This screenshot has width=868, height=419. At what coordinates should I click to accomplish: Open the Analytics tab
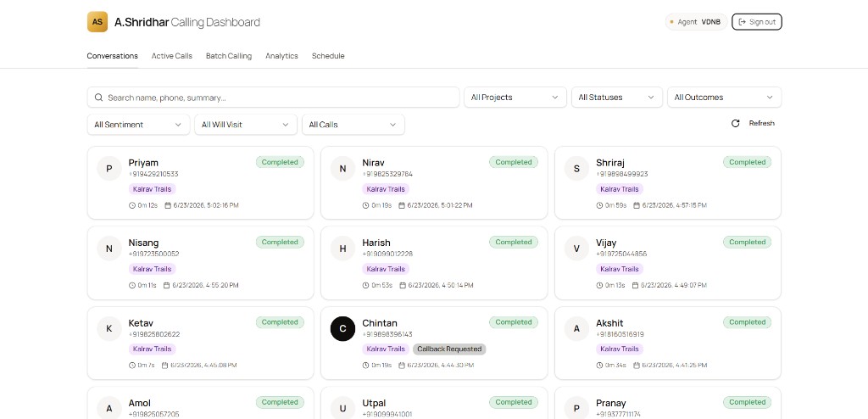coord(281,56)
